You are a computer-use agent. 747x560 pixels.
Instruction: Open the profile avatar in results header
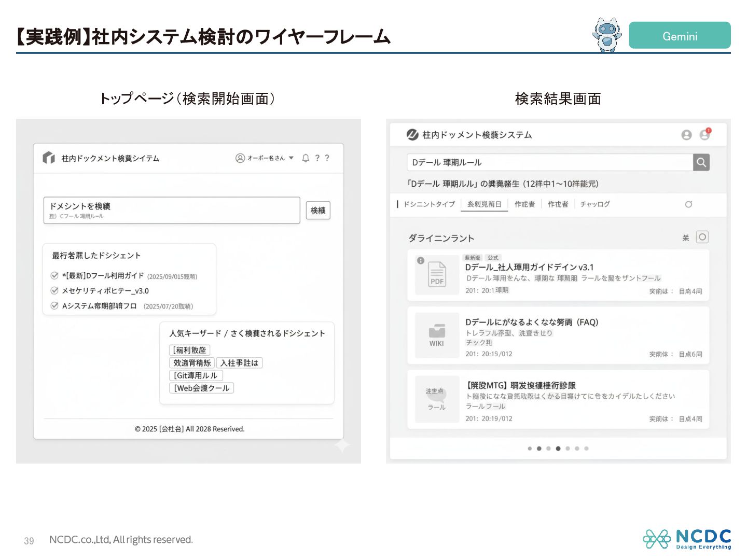tap(686, 135)
